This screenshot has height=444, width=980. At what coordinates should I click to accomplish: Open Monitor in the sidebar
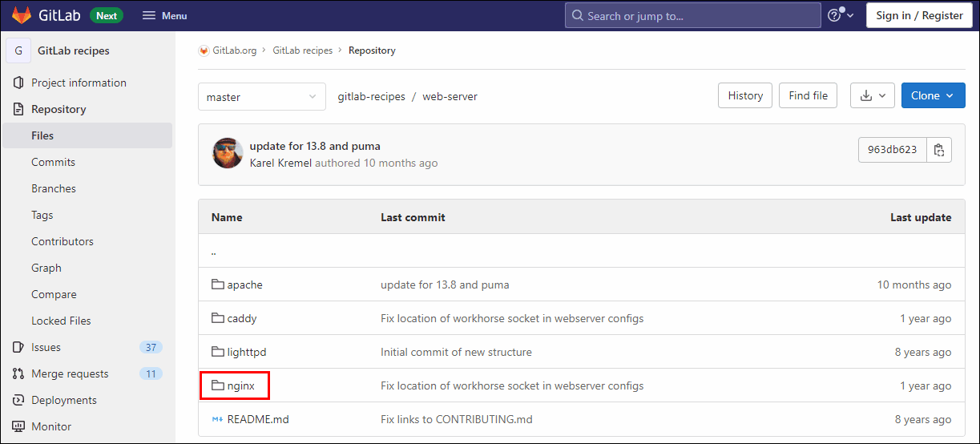tap(51, 426)
